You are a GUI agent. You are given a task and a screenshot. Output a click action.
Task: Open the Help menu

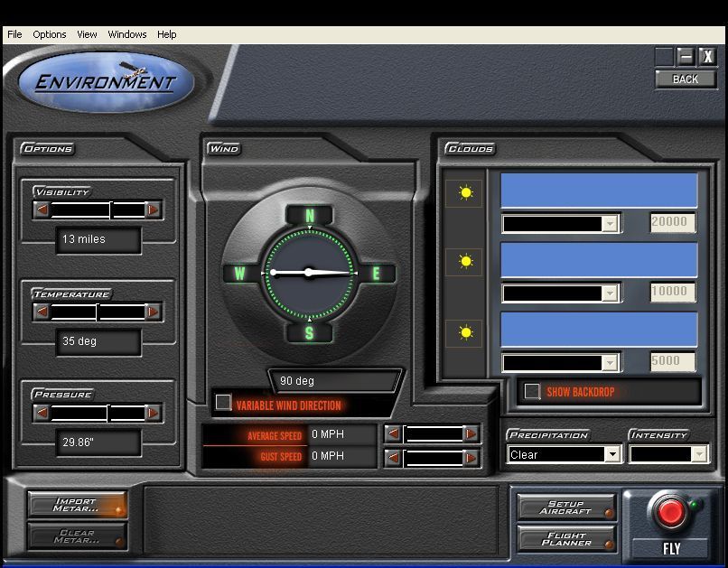click(167, 34)
